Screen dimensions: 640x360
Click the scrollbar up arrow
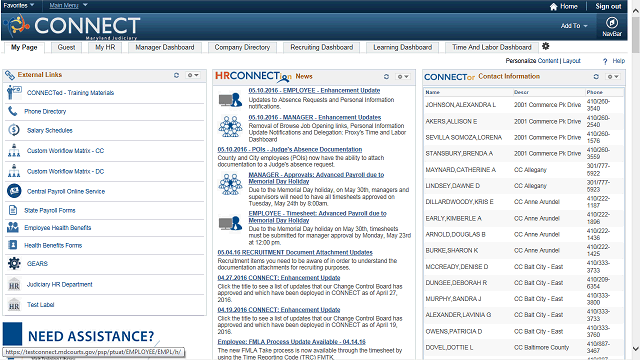coord(636,11)
